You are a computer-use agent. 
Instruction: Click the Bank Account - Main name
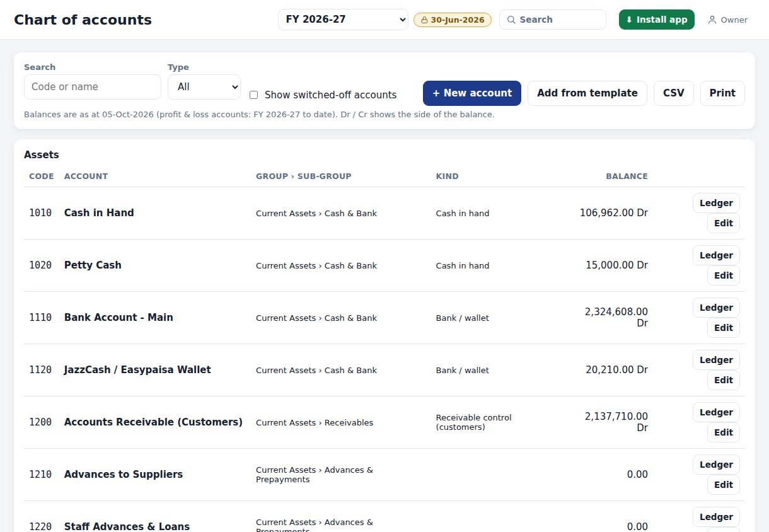pos(119,318)
